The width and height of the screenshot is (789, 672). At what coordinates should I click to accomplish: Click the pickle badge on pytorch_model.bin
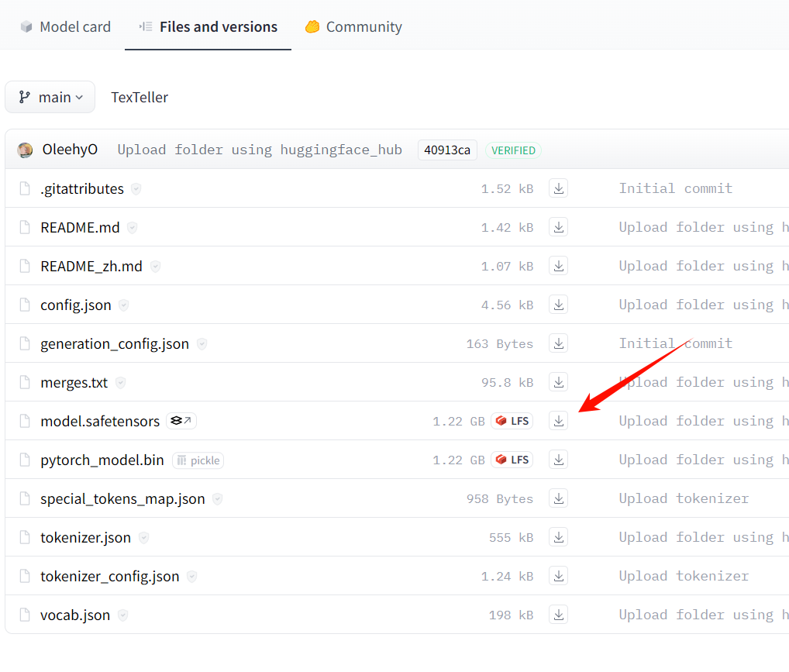point(198,460)
